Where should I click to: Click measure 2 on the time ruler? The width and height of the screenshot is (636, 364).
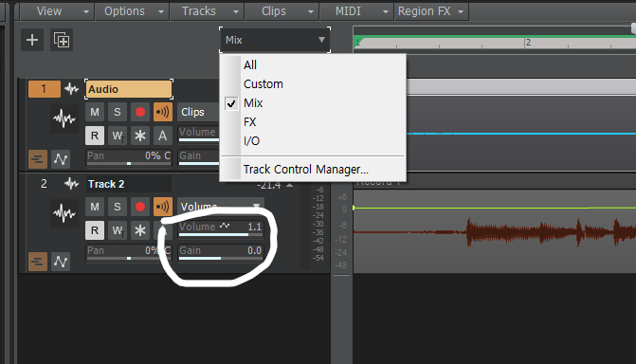tap(528, 43)
